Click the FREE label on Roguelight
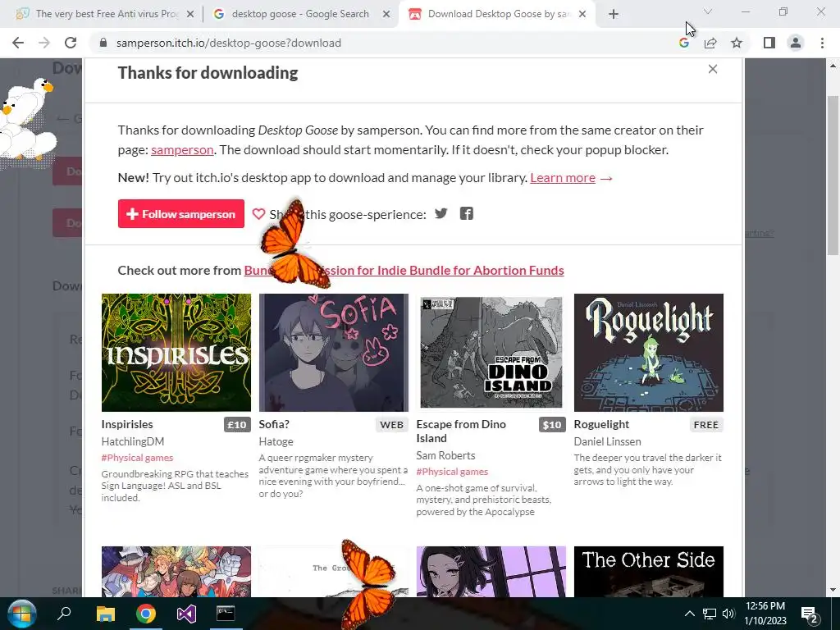This screenshot has height=630, width=840. click(705, 425)
